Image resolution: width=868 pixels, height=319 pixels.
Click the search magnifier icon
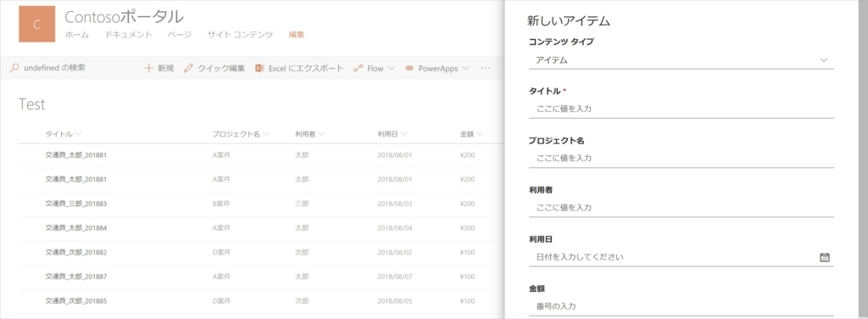click(15, 68)
